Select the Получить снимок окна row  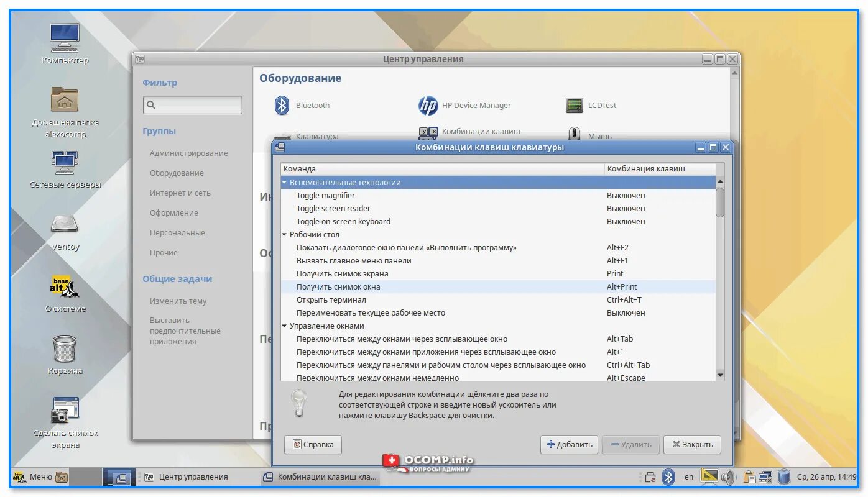pos(498,287)
